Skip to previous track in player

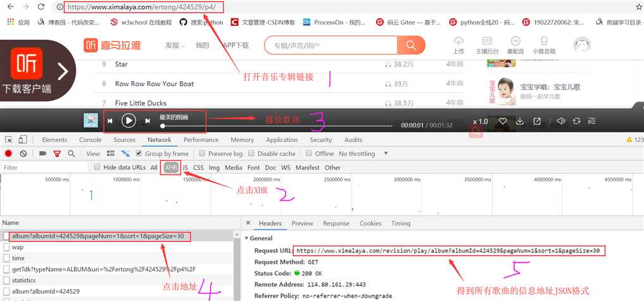110,121
